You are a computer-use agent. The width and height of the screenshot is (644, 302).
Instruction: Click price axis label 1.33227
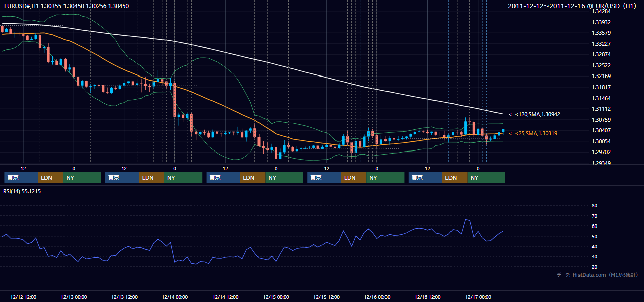[x=601, y=44]
